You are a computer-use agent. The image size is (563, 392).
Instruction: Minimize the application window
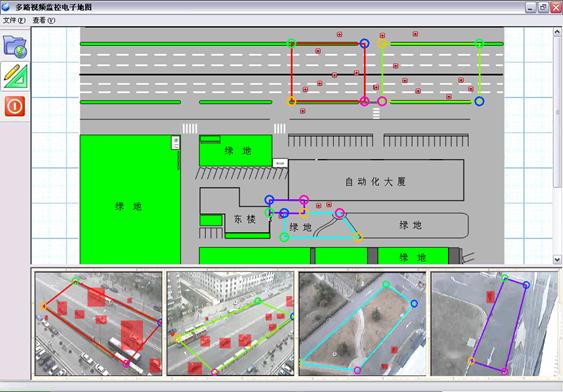pos(531,7)
